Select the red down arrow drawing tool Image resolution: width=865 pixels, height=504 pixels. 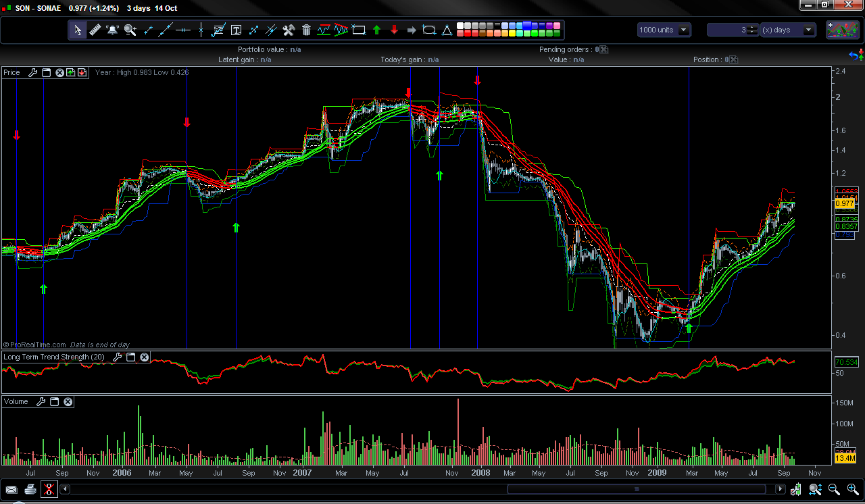pos(394,30)
